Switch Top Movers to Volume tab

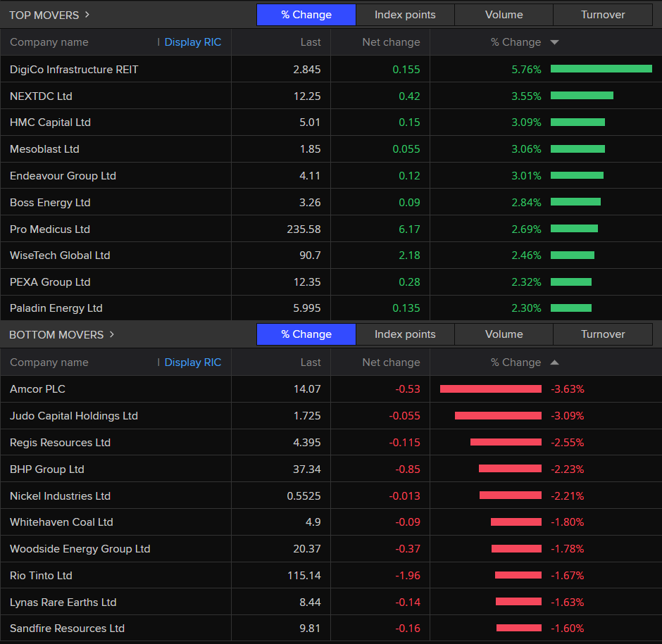point(504,15)
